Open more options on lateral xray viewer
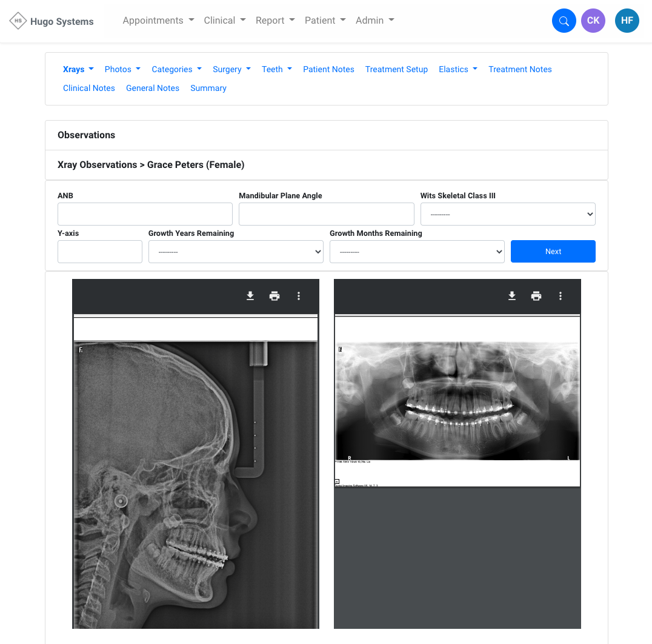This screenshot has height=644, width=652. (299, 296)
